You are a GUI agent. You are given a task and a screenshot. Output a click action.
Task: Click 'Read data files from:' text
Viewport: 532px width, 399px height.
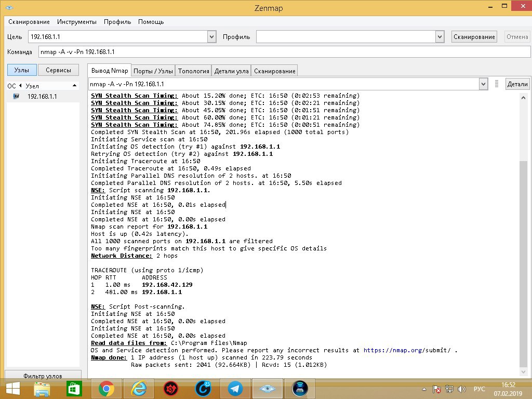click(x=129, y=343)
